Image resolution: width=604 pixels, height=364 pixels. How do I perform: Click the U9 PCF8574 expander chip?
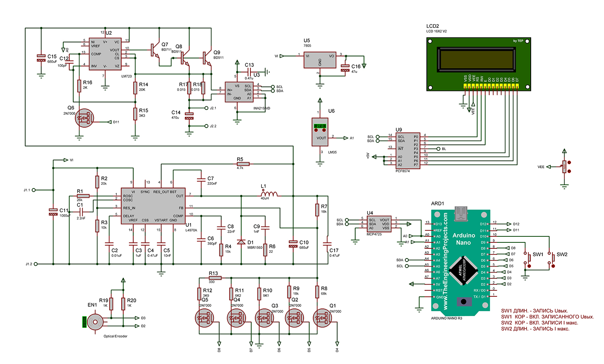click(408, 151)
